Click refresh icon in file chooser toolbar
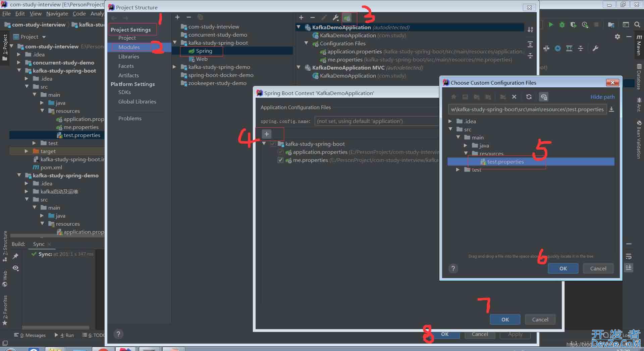Image resolution: width=644 pixels, height=351 pixels. (x=529, y=97)
